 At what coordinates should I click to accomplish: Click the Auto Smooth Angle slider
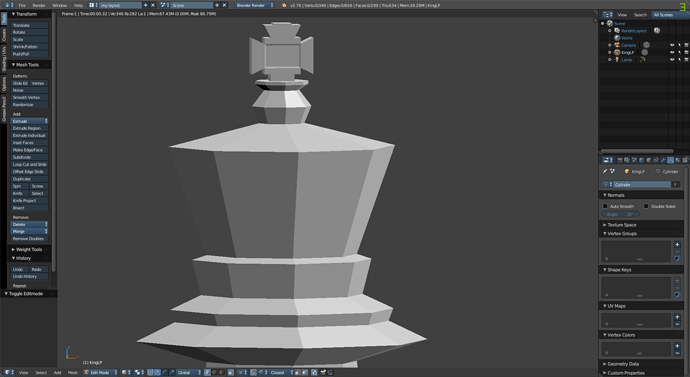(x=620, y=214)
